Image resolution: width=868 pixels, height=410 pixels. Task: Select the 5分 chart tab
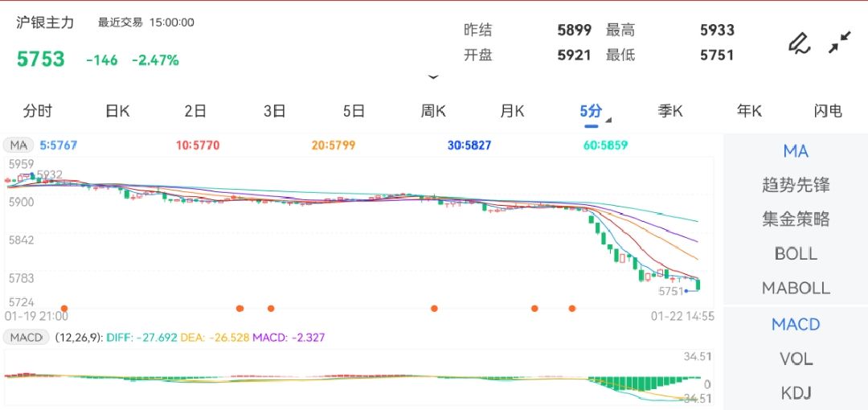point(591,112)
